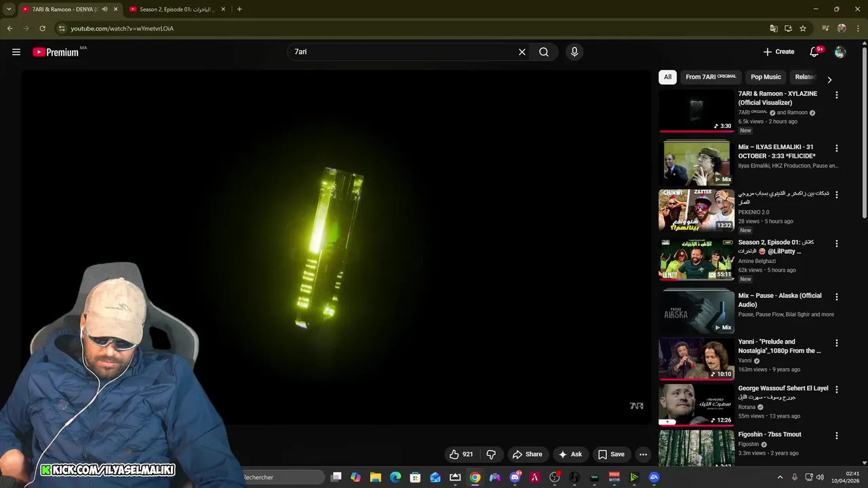
Task: Click Windows taskbar Rechercher search box
Action: 281,477
